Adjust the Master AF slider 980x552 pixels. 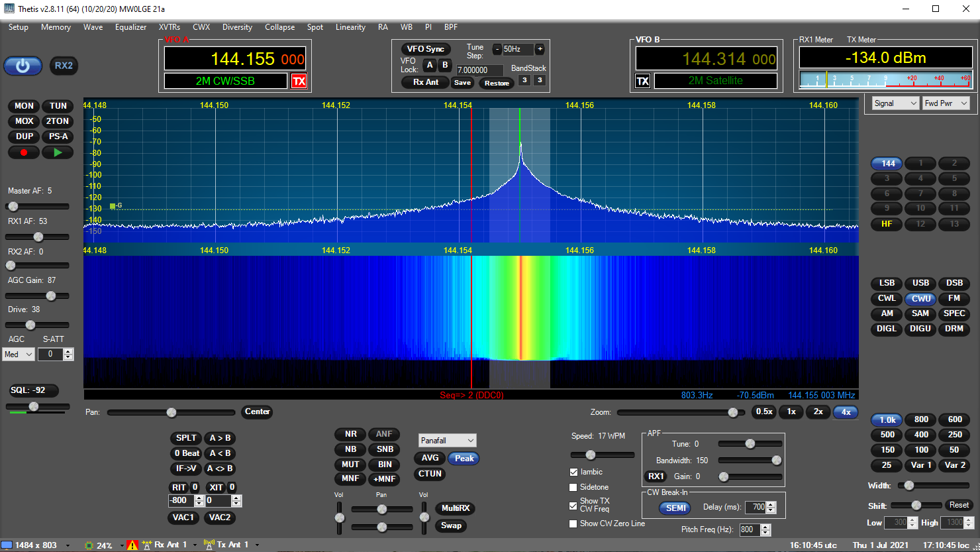tap(37, 206)
